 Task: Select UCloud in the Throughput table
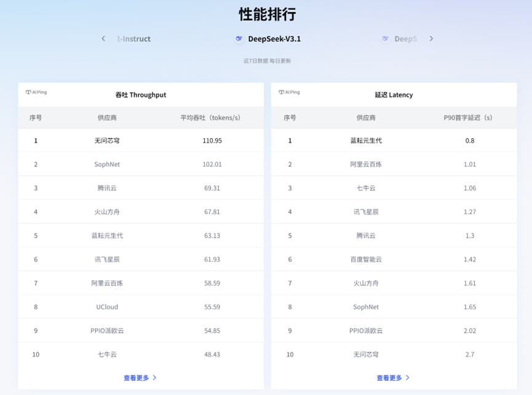point(107,307)
